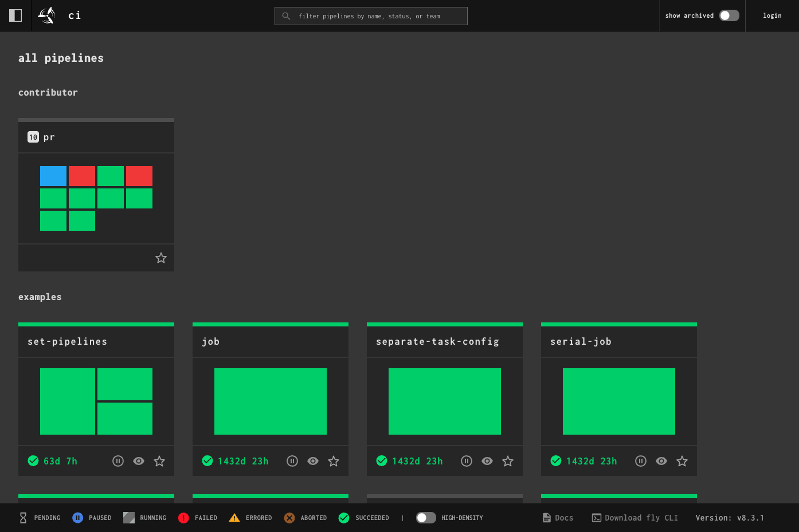Click the login link

click(772, 15)
